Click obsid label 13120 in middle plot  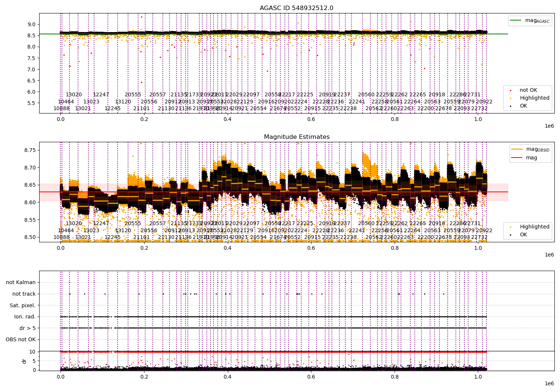tap(123, 231)
